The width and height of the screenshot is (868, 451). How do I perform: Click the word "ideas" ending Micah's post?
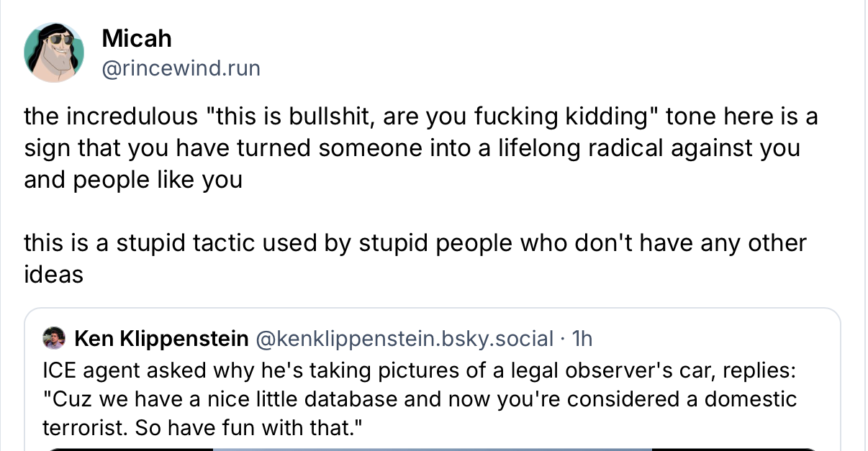point(53,274)
